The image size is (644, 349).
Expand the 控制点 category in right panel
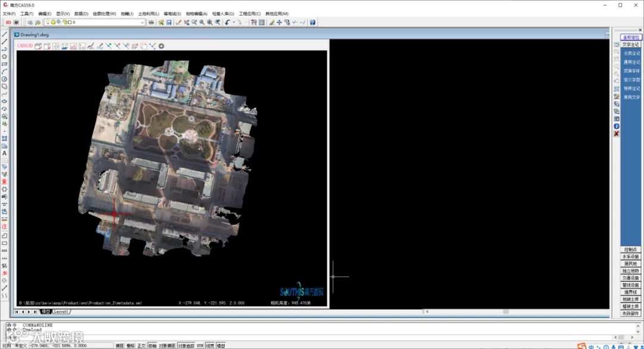pos(630,249)
